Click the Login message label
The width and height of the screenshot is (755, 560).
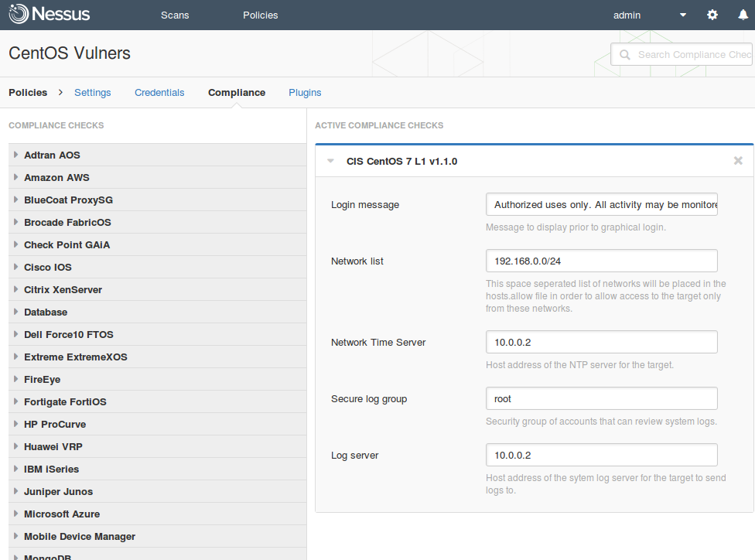pyautogui.click(x=365, y=205)
